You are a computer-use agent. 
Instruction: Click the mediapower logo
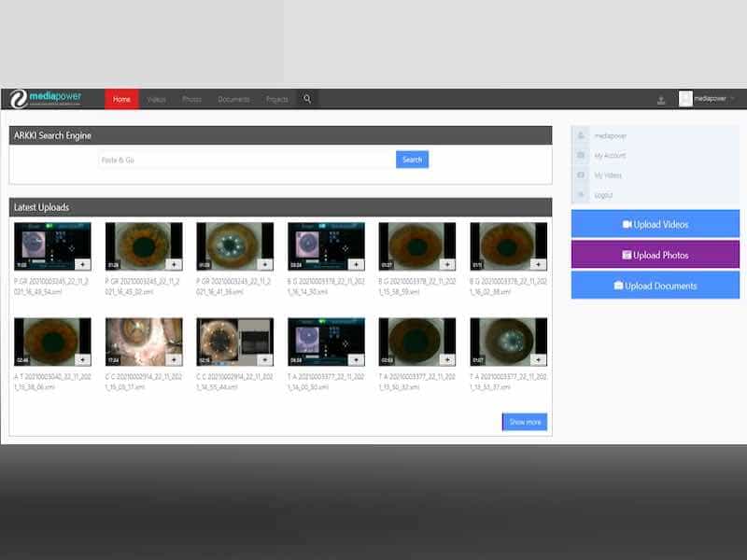click(x=47, y=99)
